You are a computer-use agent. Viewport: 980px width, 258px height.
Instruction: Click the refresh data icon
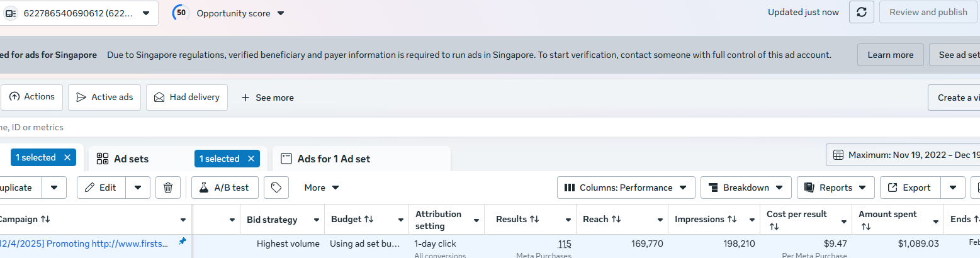(x=861, y=13)
